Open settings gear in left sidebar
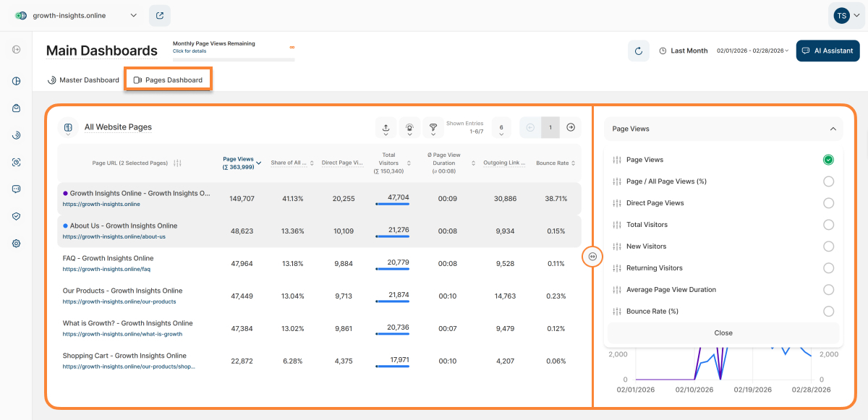This screenshot has width=868, height=420. [x=16, y=244]
